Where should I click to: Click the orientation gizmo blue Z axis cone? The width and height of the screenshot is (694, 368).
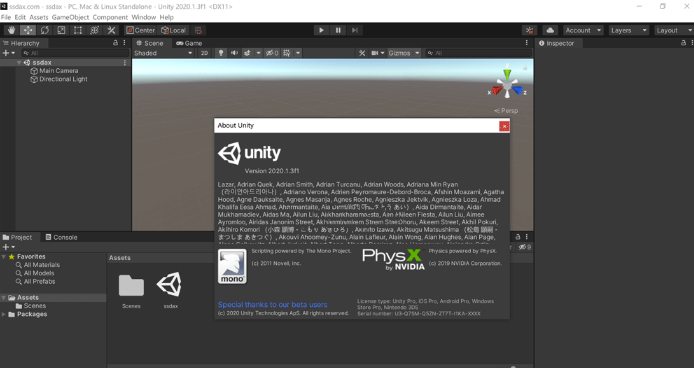517,90
